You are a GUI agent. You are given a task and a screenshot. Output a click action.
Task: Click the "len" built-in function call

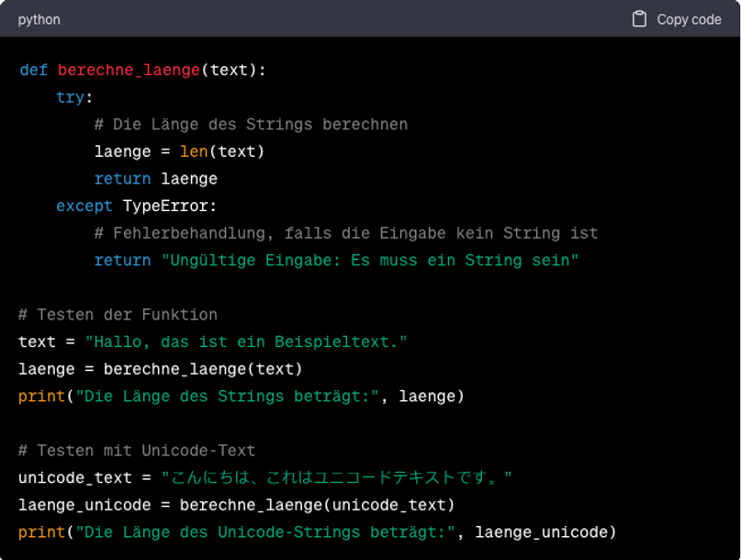(x=194, y=151)
